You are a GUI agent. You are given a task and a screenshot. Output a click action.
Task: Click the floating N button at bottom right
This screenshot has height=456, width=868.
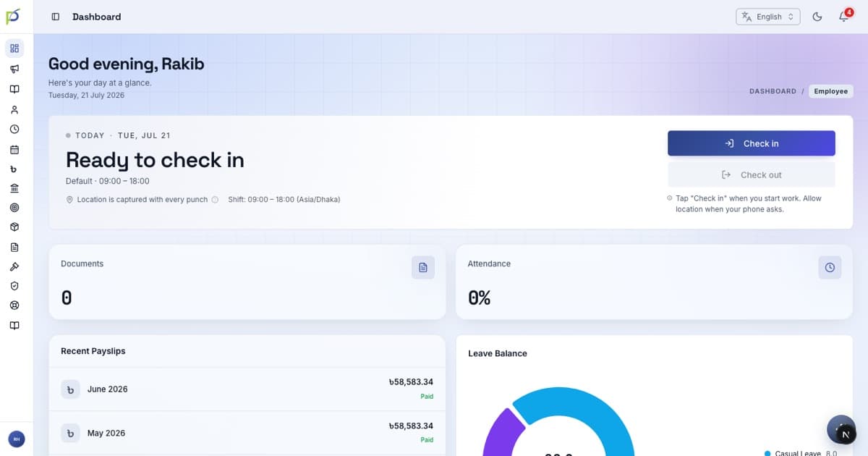point(846,434)
